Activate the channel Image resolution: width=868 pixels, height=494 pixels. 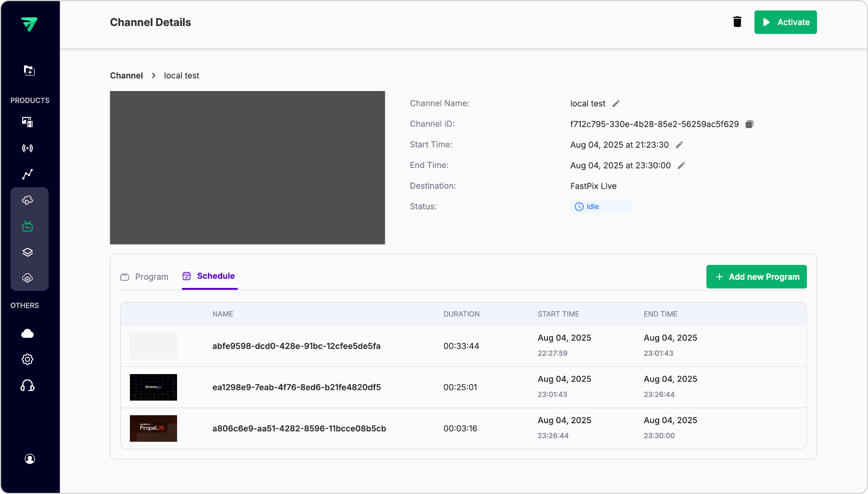(x=786, y=22)
